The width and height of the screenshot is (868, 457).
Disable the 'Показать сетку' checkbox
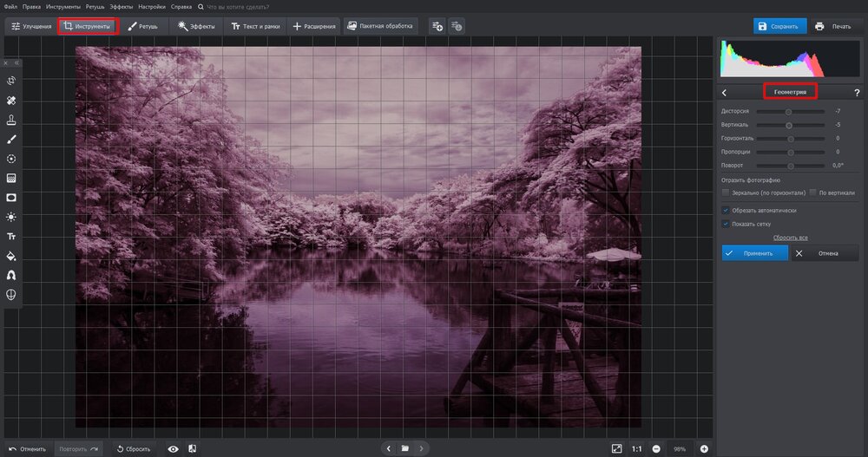click(726, 224)
